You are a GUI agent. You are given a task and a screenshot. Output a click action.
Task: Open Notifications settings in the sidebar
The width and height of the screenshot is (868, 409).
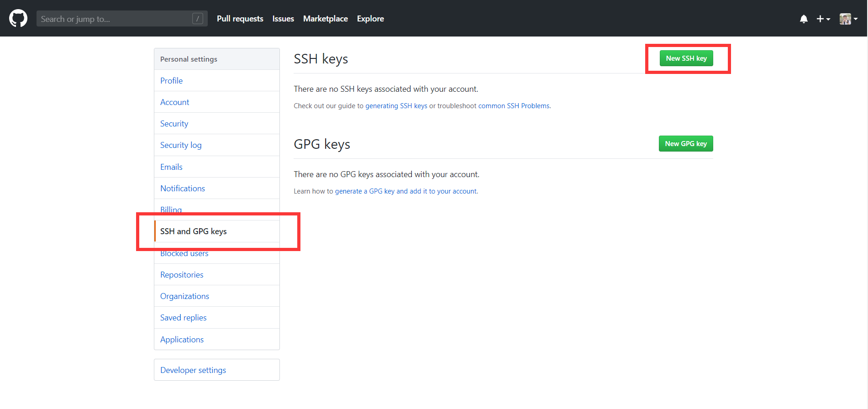click(217, 189)
